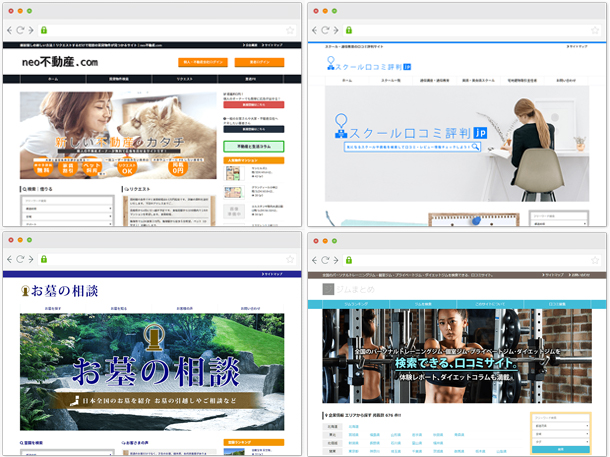Viewport: 610px width, 457px height.
Task: Click green 不動産と生活コラム banner button
Action: 254,147
